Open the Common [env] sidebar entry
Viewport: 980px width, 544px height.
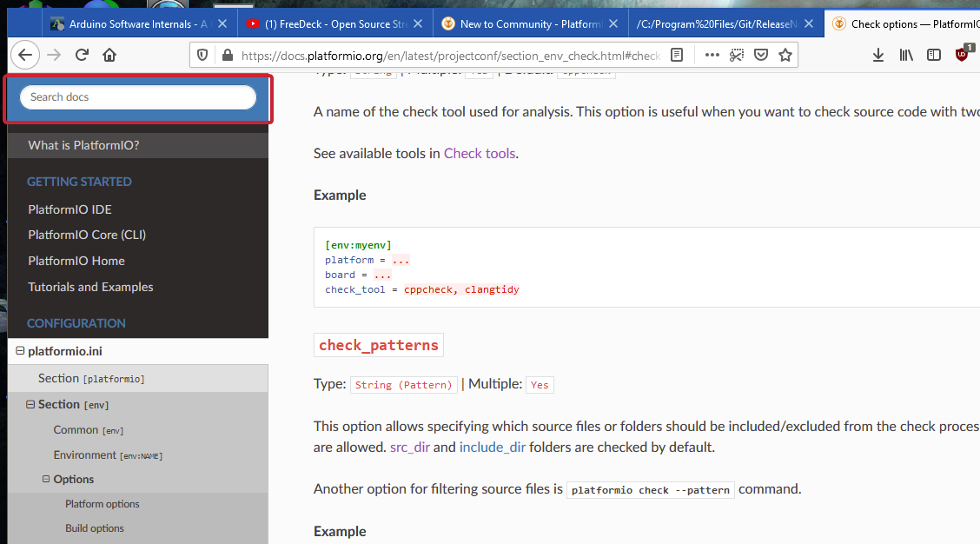pos(88,430)
